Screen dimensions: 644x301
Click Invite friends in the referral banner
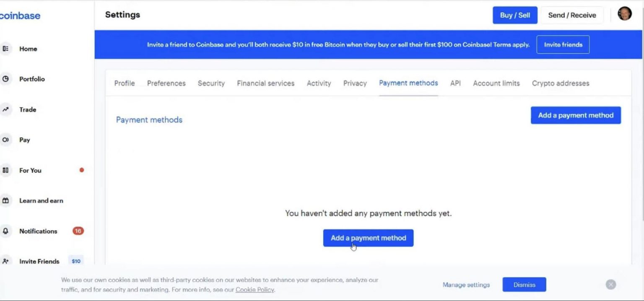point(563,44)
